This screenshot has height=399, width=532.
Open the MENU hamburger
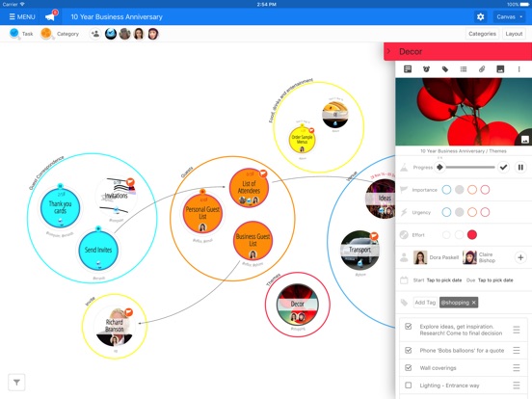(x=22, y=16)
